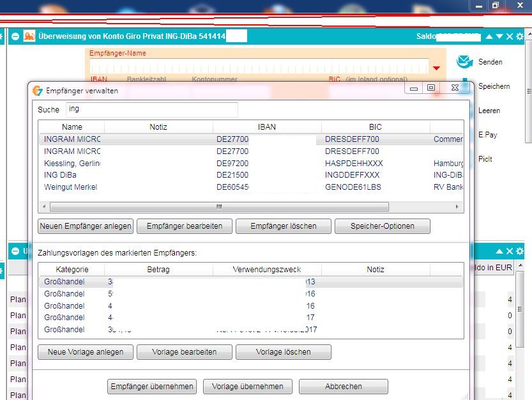Maximize the Empfänger verwalten dialog
The width and height of the screenshot is (532, 400).
click(x=431, y=88)
